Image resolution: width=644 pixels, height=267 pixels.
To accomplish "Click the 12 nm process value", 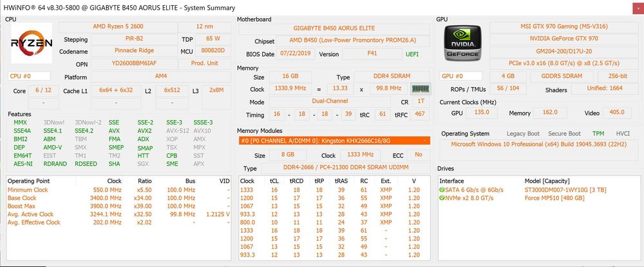I will coord(205,26).
